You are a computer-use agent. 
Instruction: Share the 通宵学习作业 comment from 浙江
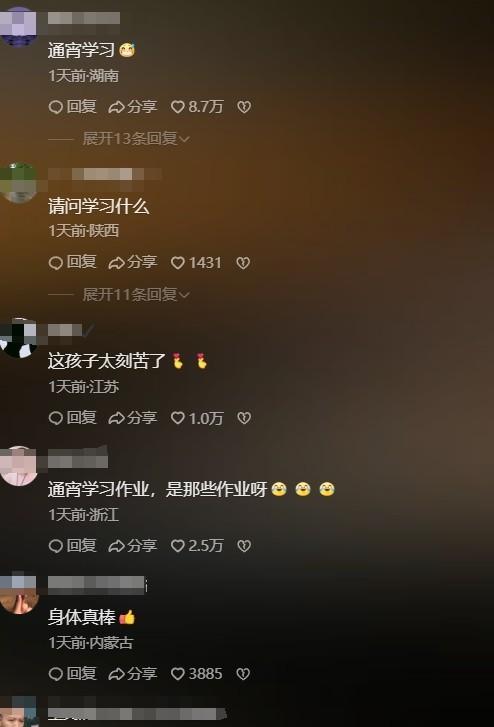133,546
